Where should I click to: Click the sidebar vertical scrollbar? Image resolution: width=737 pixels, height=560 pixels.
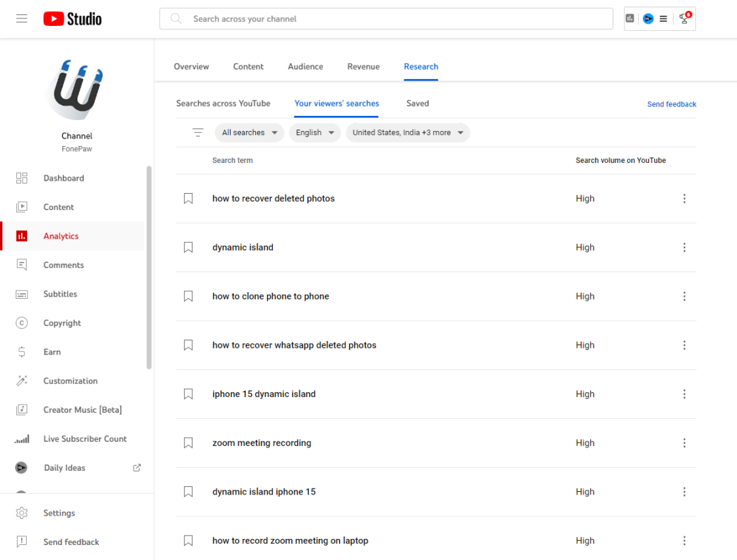click(x=149, y=268)
